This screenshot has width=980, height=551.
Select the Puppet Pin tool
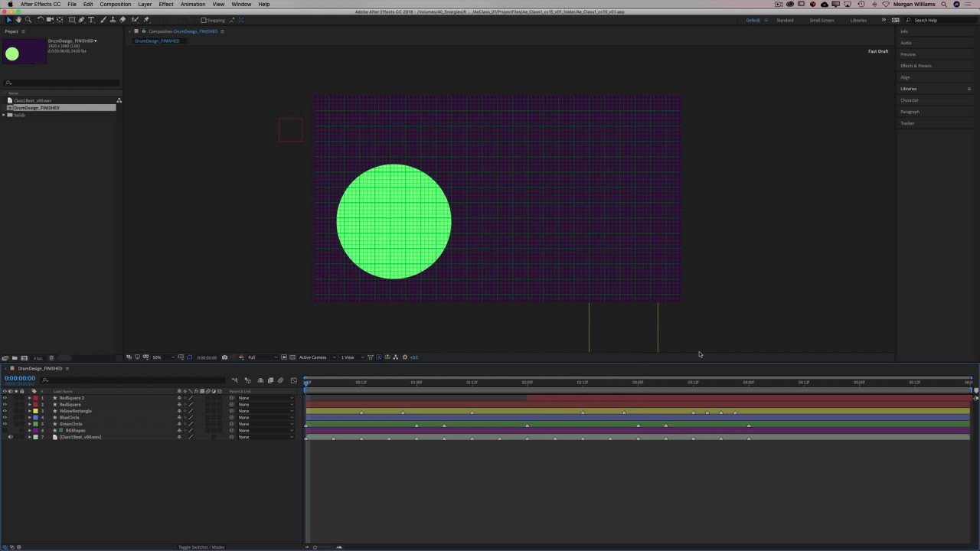coord(146,20)
